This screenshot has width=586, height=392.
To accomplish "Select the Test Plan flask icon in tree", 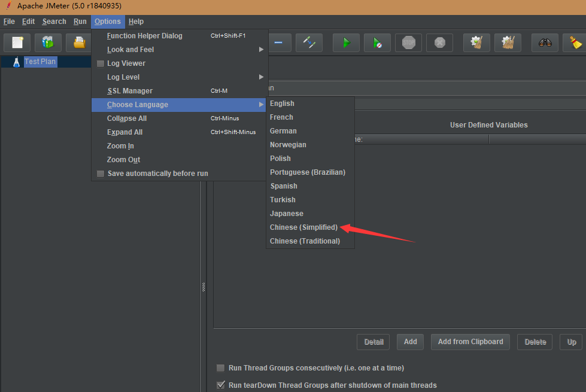I will [16, 62].
